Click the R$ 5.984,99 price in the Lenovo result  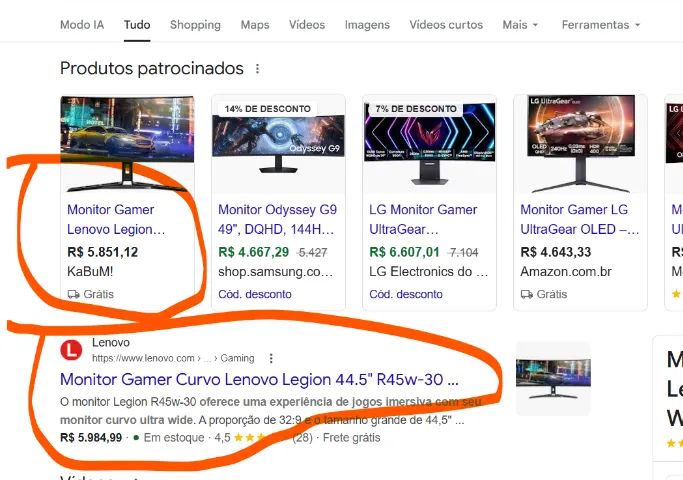click(91, 438)
